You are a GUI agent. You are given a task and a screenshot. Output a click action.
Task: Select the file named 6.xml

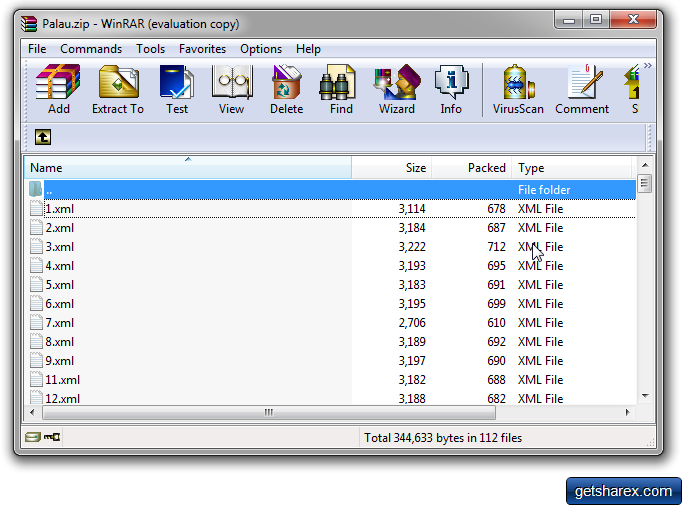pyautogui.click(x=60, y=304)
